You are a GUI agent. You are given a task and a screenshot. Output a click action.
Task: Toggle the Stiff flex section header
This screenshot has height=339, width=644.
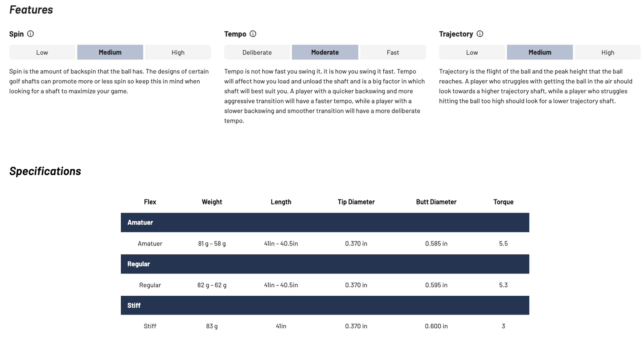point(325,305)
